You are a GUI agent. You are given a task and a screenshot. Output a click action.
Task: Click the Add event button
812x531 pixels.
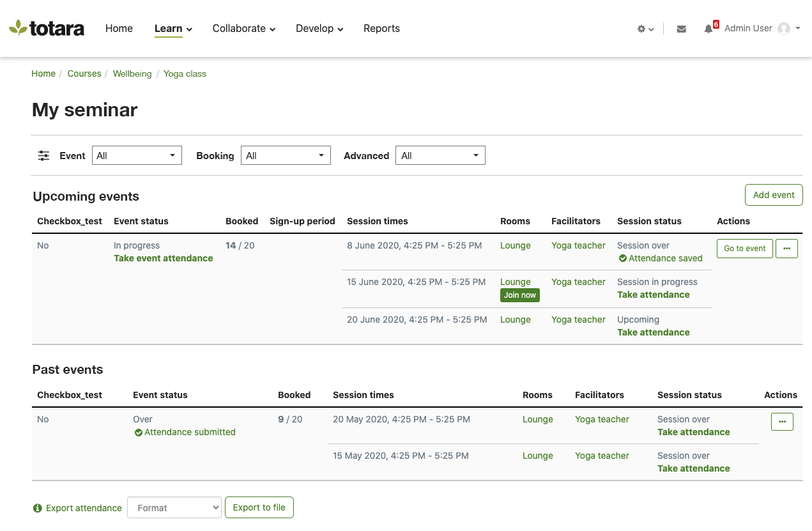(x=773, y=195)
